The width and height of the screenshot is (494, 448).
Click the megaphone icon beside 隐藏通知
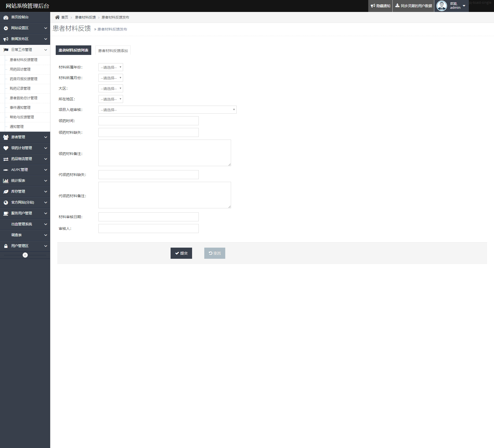pos(373,6)
